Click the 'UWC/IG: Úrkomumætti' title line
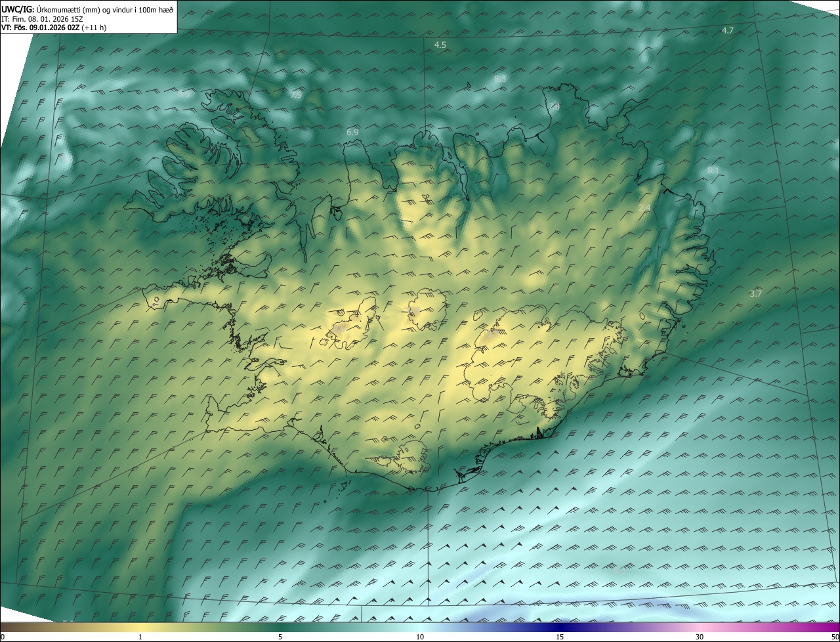Image resolution: width=840 pixels, height=642 pixels. point(87,9)
